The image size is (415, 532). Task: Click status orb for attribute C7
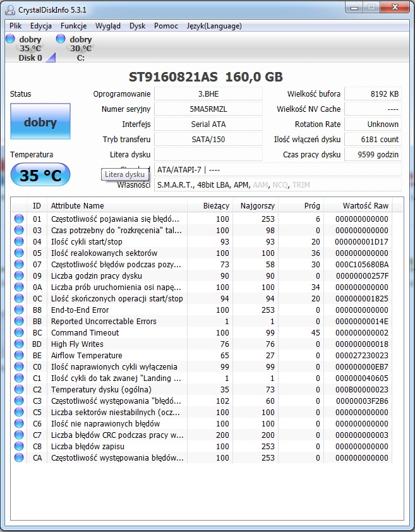19,435
